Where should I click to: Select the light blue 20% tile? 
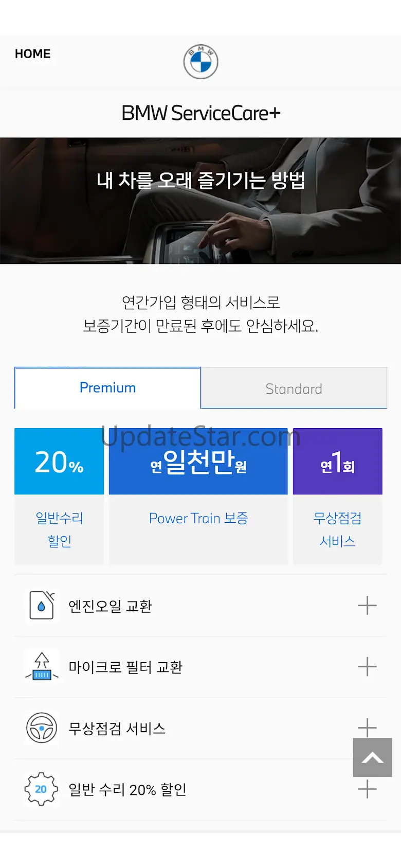coord(59,462)
